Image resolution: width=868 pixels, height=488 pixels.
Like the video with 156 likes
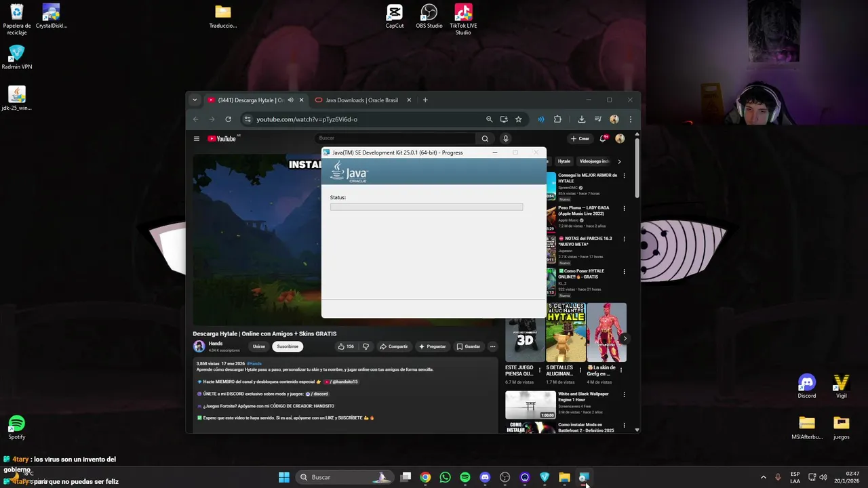coord(347,346)
